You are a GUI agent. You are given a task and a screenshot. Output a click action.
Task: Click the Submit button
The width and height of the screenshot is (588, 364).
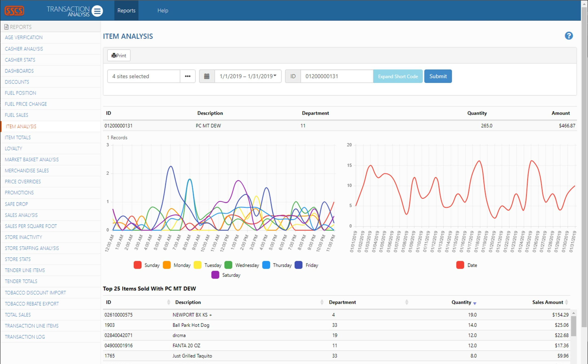(438, 76)
